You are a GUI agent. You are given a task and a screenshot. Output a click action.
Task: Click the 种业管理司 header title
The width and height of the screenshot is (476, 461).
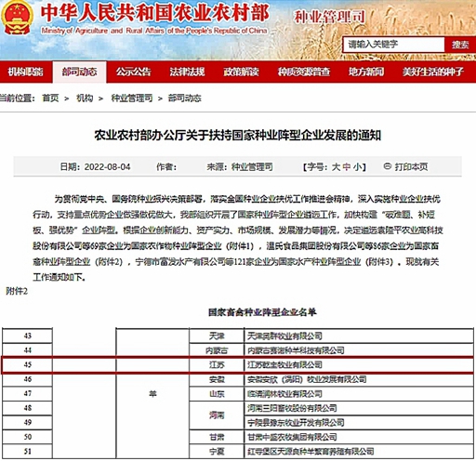pos(329,17)
